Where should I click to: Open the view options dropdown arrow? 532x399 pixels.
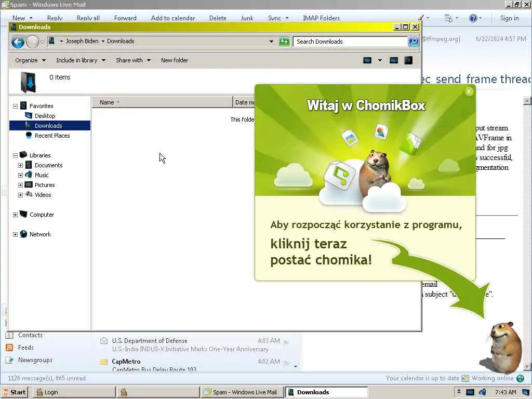pyautogui.click(x=380, y=60)
